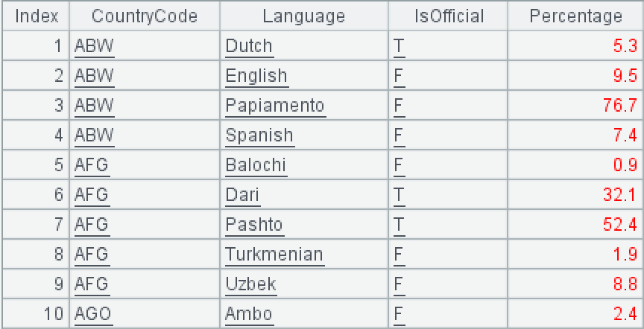Click the 76.7 percentage cell

point(620,106)
